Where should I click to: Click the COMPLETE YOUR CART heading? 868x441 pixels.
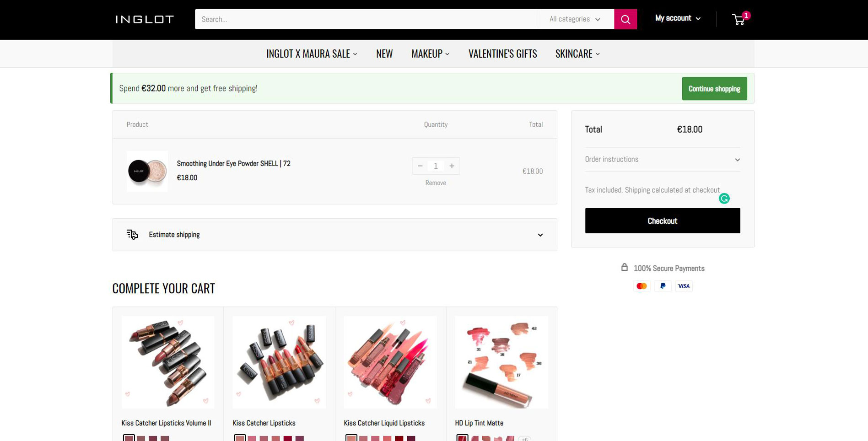point(163,288)
